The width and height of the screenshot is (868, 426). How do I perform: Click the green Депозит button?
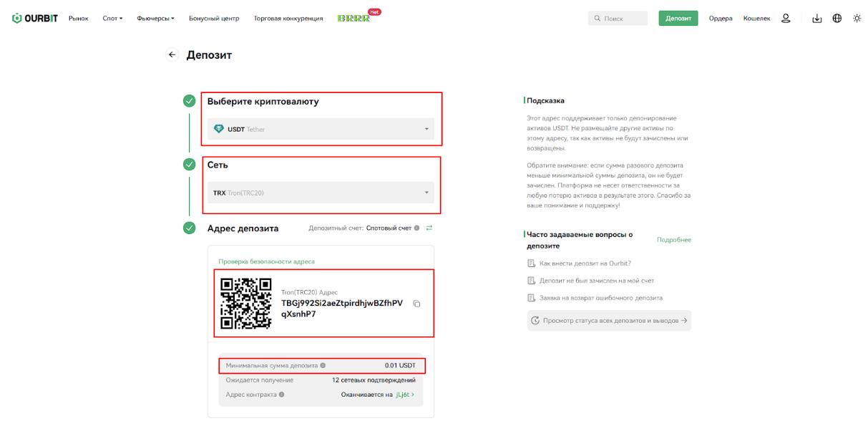[678, 19]
